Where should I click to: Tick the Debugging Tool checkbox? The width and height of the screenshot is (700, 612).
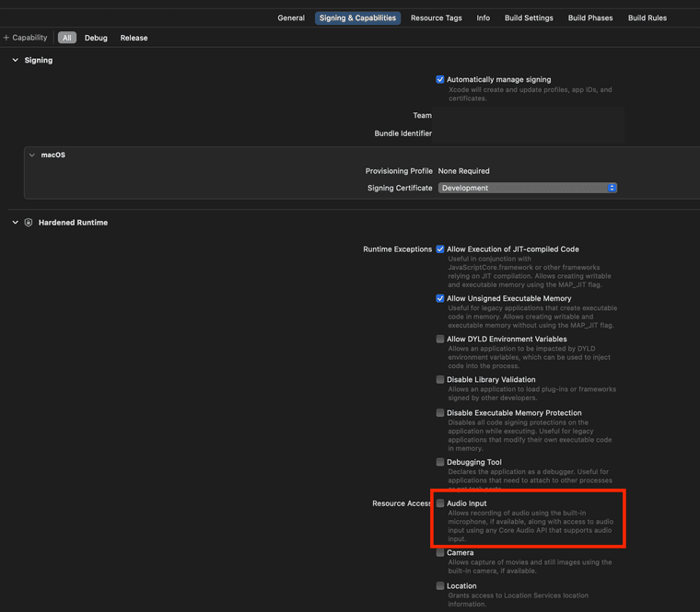tap(440, 462)
